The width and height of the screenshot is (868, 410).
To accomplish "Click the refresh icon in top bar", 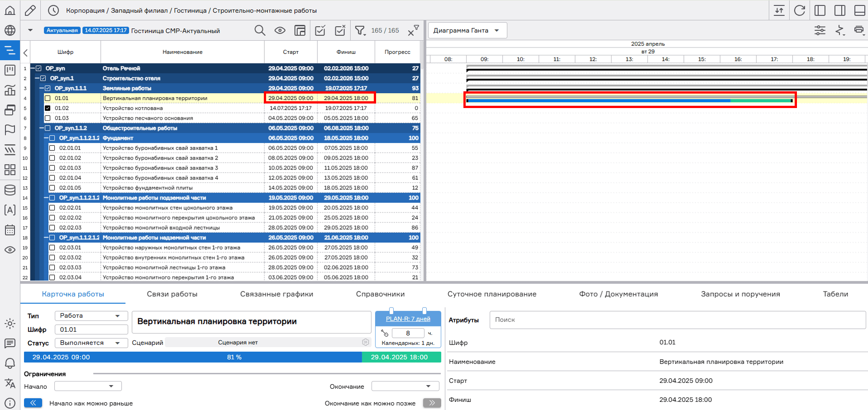I will [x=800, y=10].
